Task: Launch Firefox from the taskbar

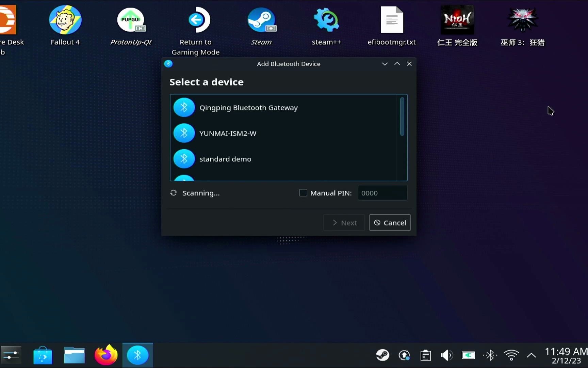Action: pyautogui.click(x=106, y=355)
